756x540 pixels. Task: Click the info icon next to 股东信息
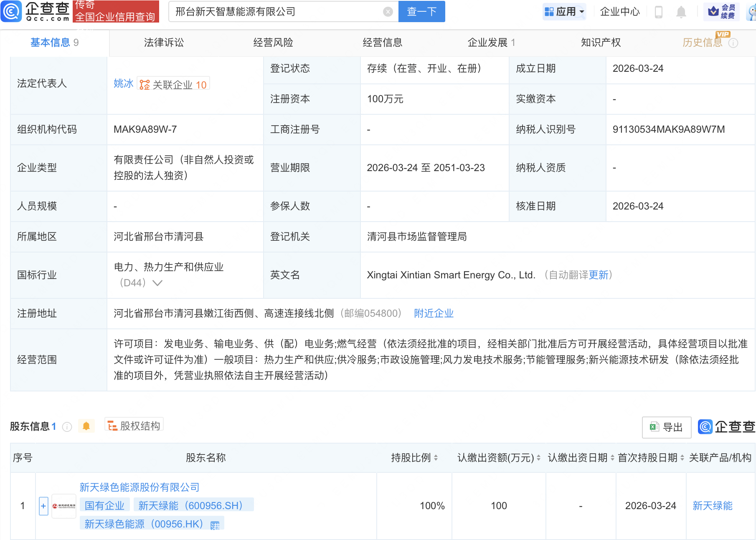pos(66,426)
